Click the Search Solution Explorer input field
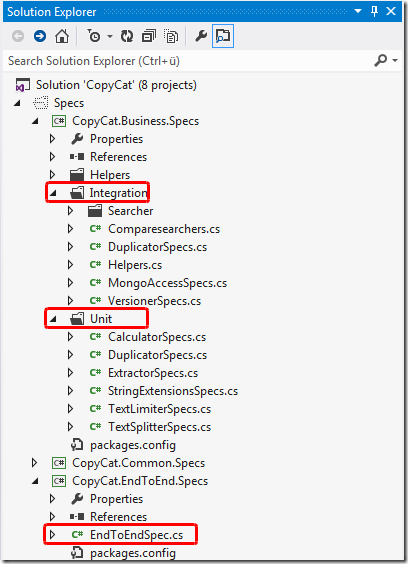 pyautogui.click(x=187, y=61)
